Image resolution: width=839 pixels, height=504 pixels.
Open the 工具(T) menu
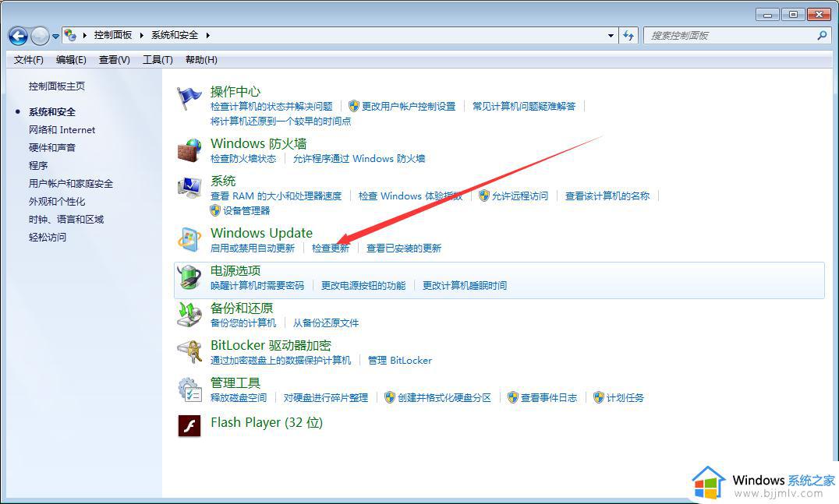pyautogui.click(x=158, y=60)
